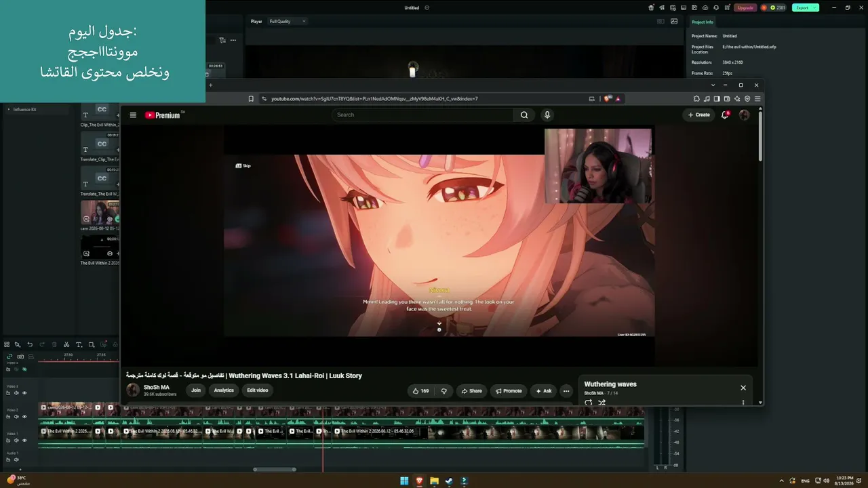Open YouTube notifications bell
The image size is (868, 488).
pyautogui.click(x=725, y=115)
